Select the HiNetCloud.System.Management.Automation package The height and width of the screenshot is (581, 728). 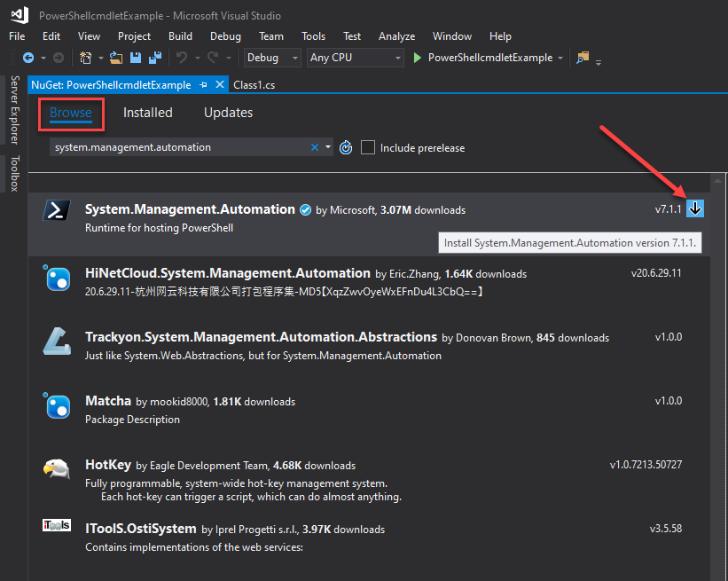pos(369,288)
